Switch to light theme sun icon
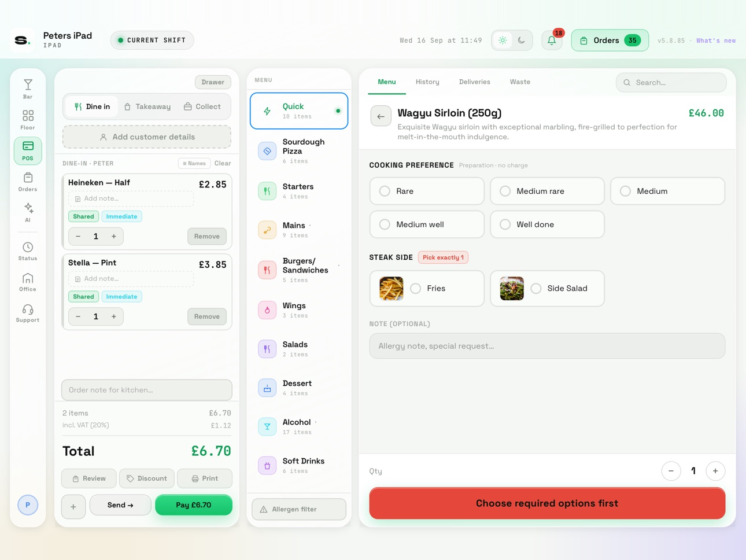The image size is (746, 560). (503, 40)
